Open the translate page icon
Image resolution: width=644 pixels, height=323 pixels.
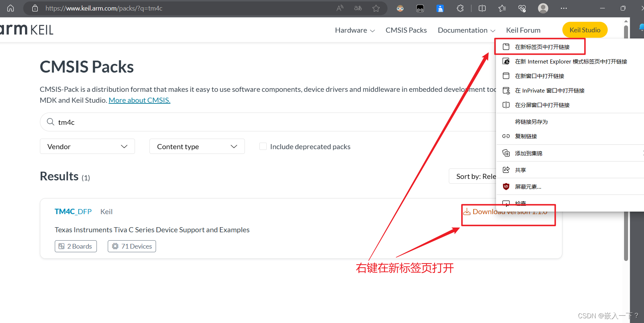coord(358,8)
